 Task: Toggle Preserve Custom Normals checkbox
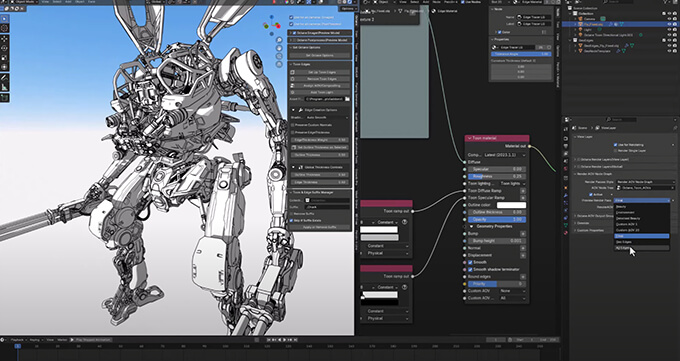click(293, 125)
